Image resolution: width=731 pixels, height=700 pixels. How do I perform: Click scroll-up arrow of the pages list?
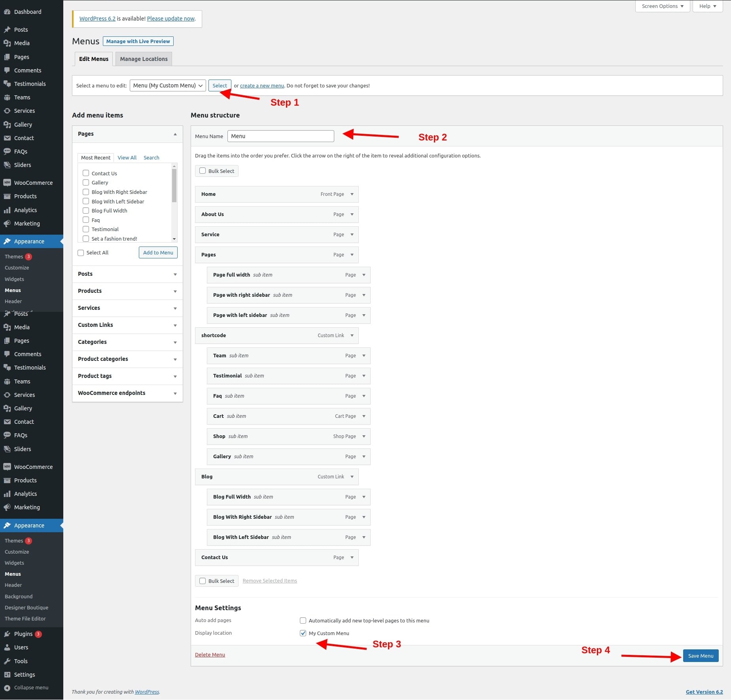click(x=174, y=166)
